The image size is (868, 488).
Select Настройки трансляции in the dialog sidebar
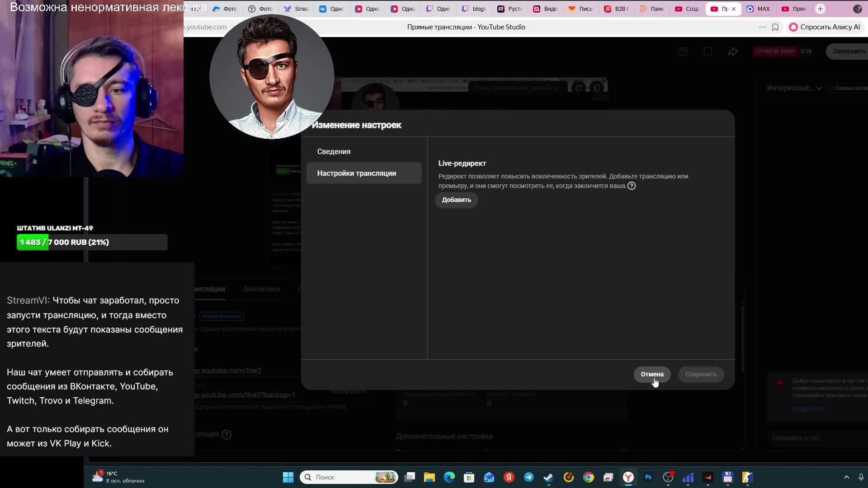pos(364,173)
